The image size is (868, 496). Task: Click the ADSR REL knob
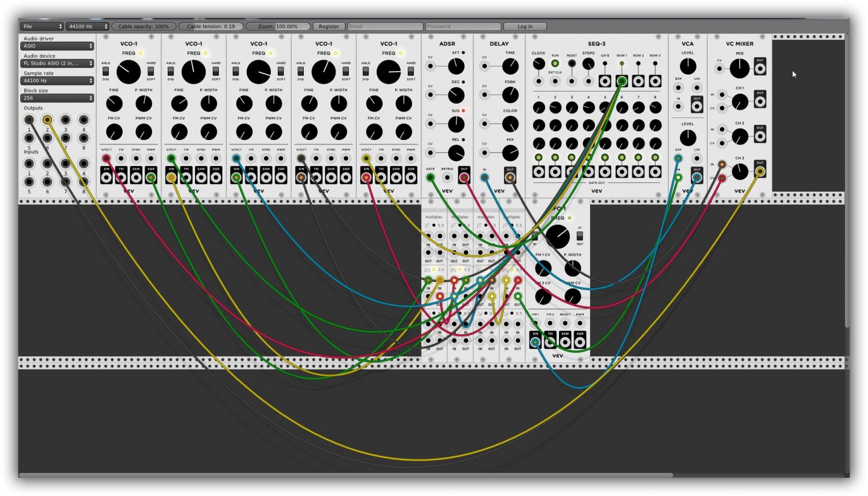click(x=456, y=153)
